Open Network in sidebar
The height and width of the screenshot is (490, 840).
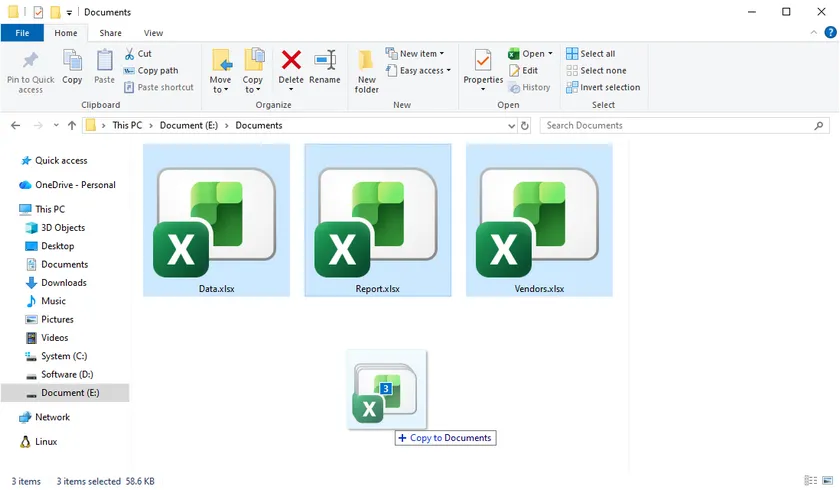(x=44, y=417)
